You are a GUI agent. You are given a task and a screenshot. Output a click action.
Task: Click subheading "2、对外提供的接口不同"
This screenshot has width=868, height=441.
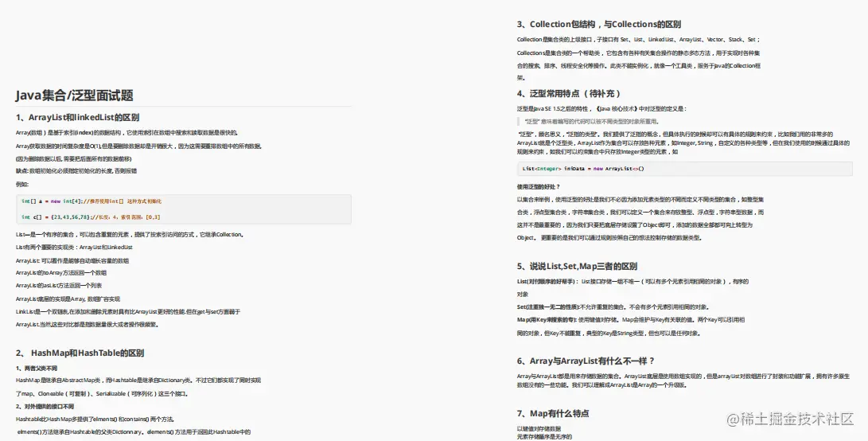tap(45, 406)
